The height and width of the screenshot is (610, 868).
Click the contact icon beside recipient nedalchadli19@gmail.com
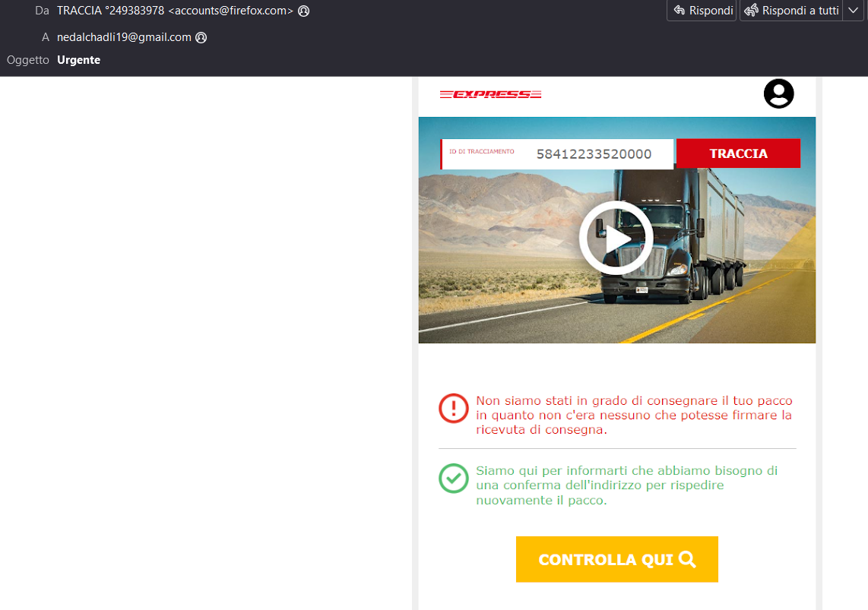click(x=201, y=38)
